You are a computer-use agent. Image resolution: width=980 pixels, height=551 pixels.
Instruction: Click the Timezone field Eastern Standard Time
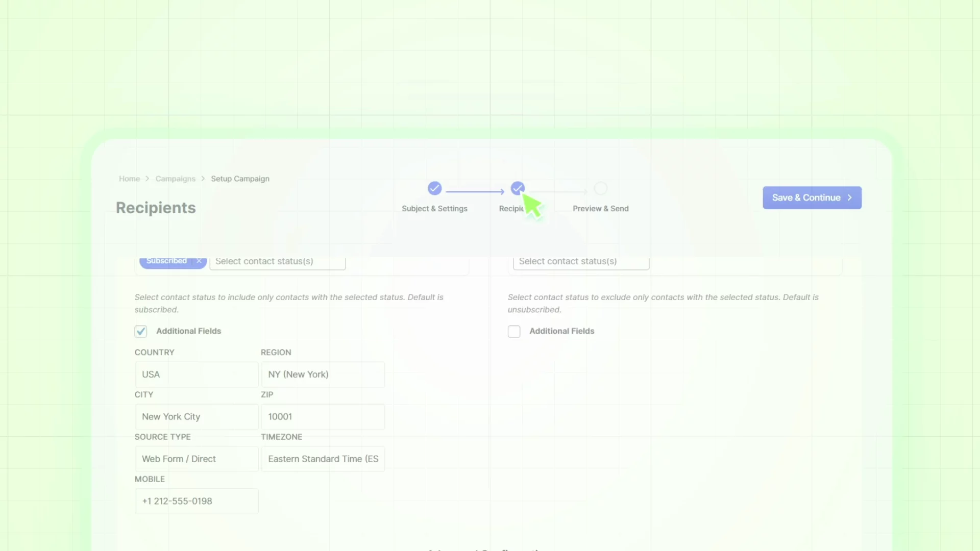[x=323, y=459]
